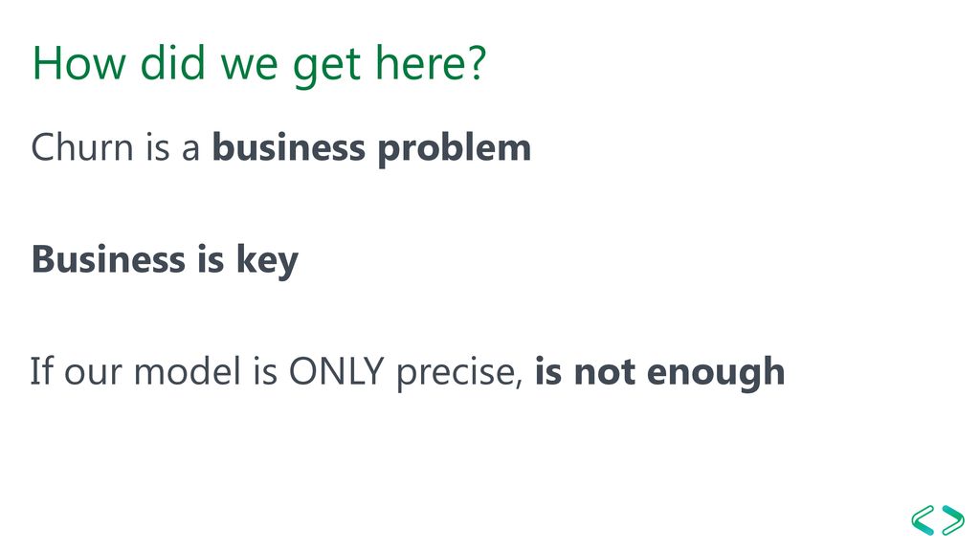Viewport: 980px width, 551px height.
Task: Click the bold word 'enough'
Action: (x=716, y=374)
